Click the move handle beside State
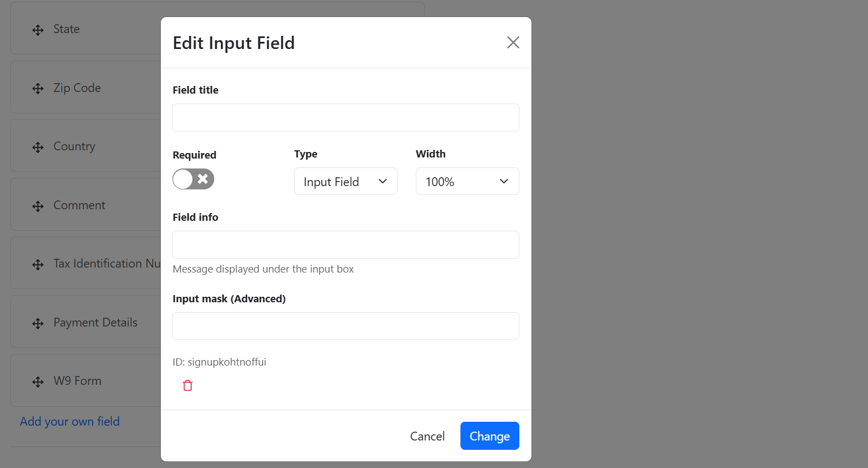The height and width of the screenshot is (468, 868). click(38, 30)
